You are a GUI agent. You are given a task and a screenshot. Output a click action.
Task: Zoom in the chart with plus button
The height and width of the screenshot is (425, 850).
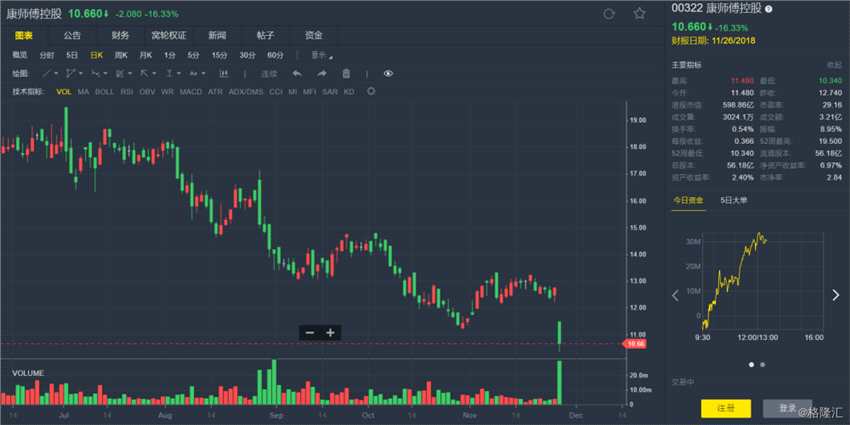[330, 332]
